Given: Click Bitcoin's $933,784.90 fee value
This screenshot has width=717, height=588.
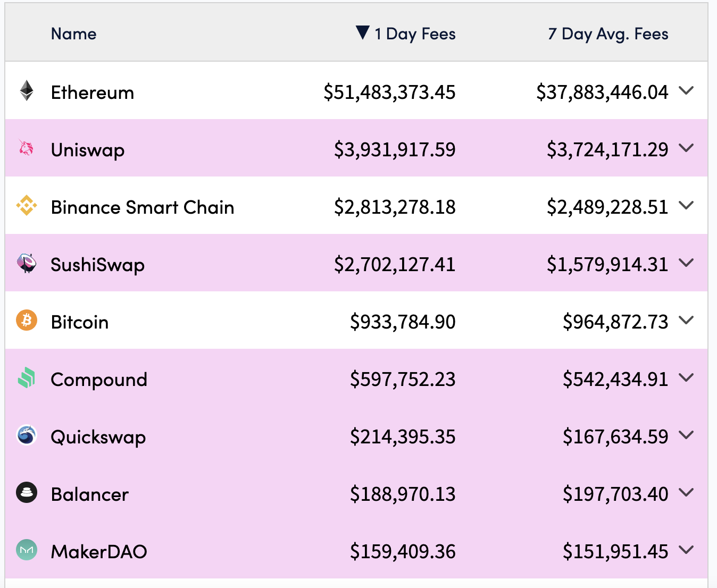Looking at the screenshot, I should pos(403,322).
